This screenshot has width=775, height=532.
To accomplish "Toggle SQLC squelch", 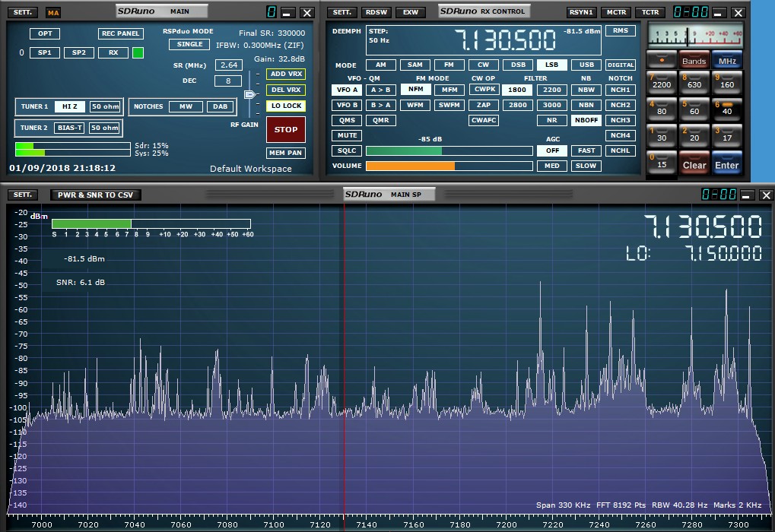I will (347, 150).
